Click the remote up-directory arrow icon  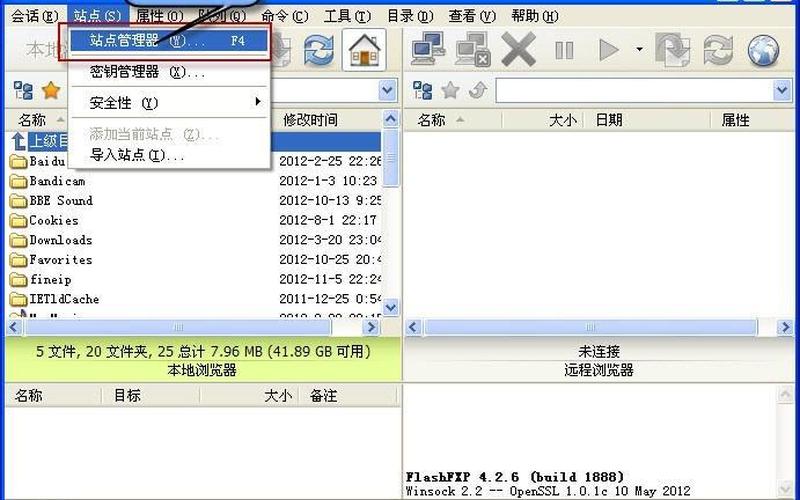478,90
